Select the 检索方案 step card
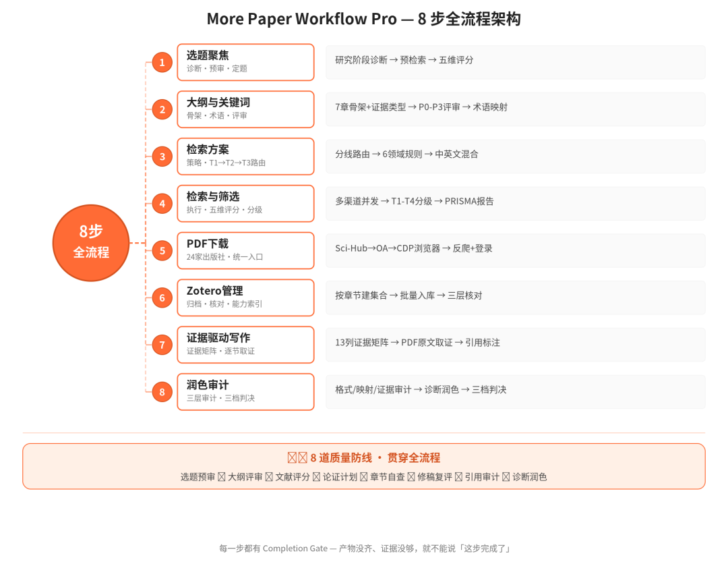 tap(245, 157)
